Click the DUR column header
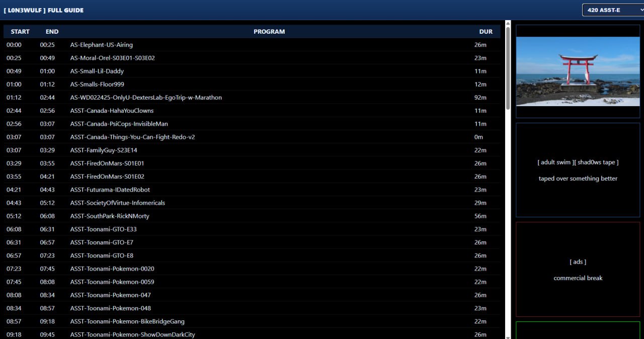The width and height of the screenshot is (644, 339). pos(486,32)
